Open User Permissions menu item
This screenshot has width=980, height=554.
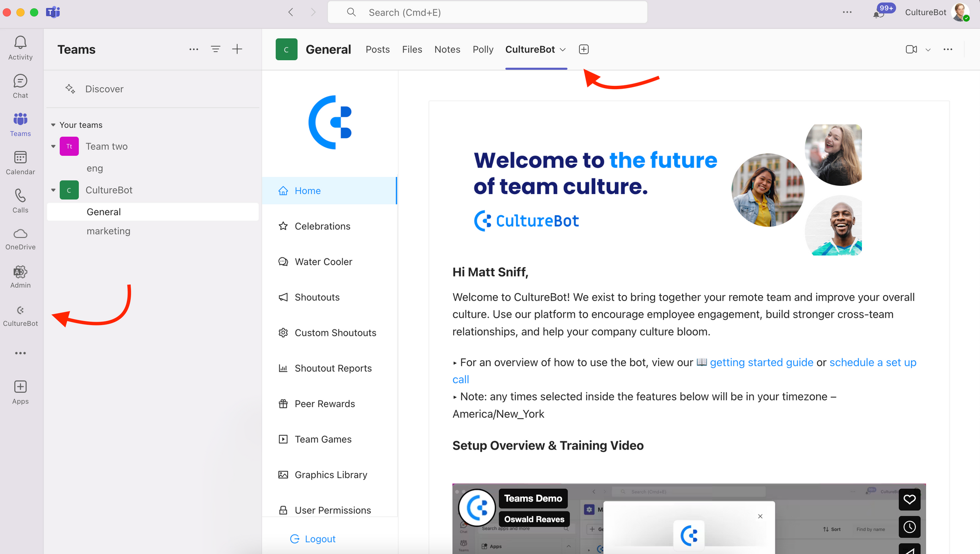click(329, 510)
